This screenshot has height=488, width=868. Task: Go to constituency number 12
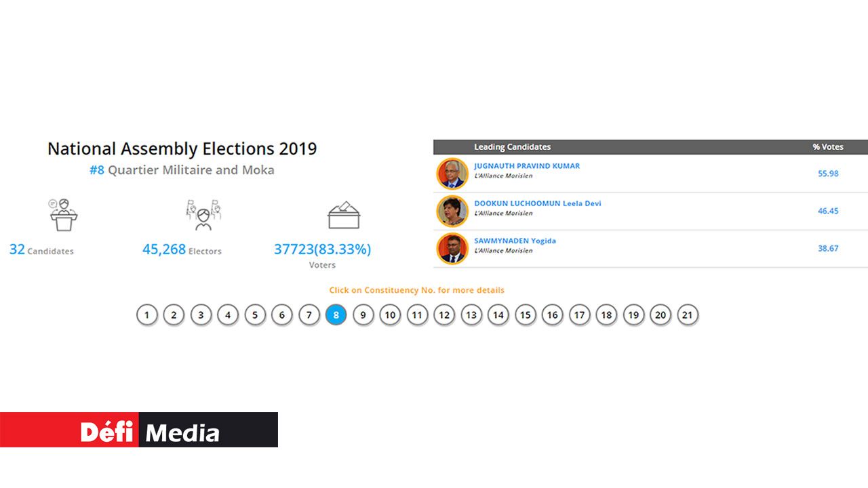444,315
